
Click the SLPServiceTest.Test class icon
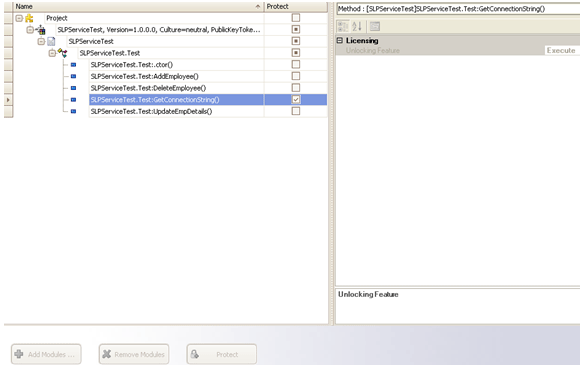pyautogui.click(x=62, y=53)
